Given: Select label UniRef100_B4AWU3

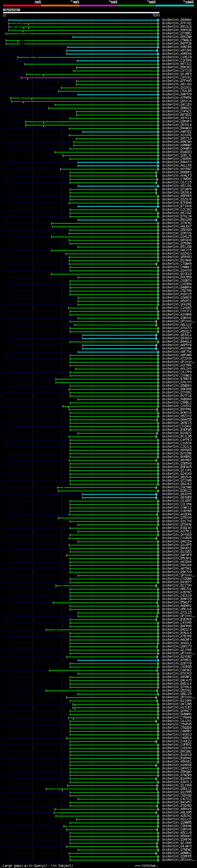Looking at the screenshot, I should (x=177, y=128).
